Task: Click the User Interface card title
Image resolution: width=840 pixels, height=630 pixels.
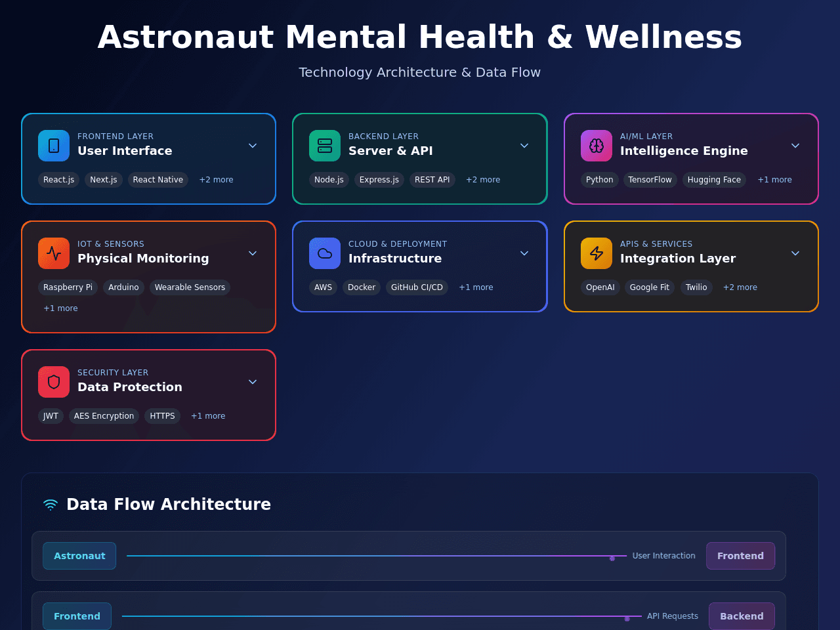Action: pyautogui.click(x=125, y=151)
